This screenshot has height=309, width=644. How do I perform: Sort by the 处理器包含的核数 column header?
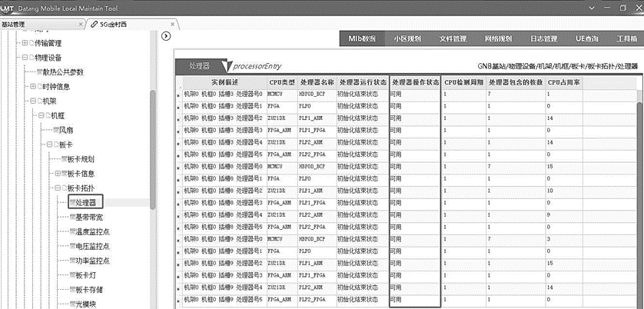coord(516,82)
